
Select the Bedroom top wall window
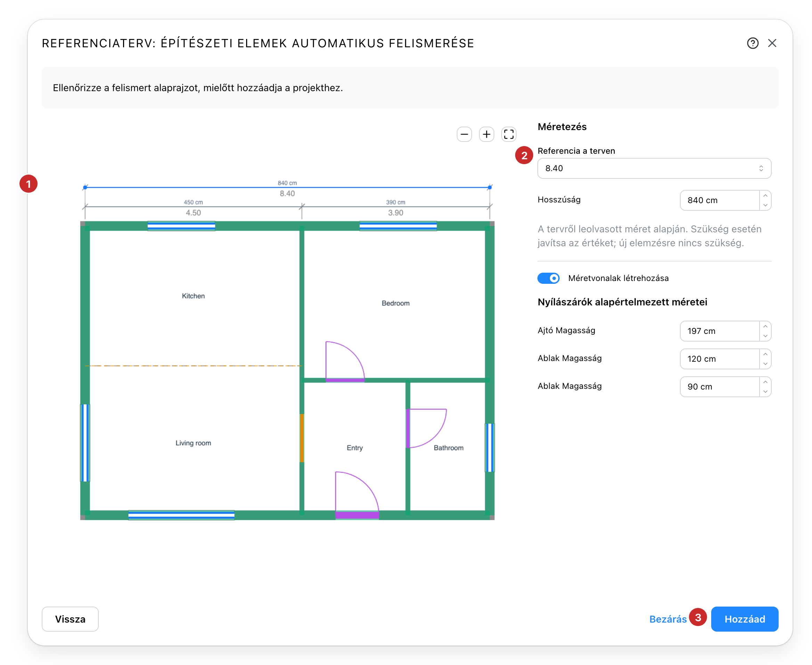398,226
